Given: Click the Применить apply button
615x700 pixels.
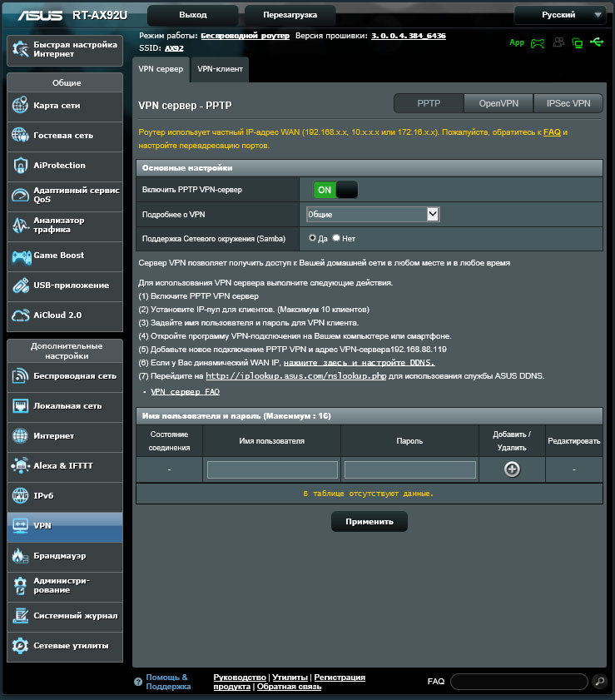Looking at the screenshot, I should 369,521.
